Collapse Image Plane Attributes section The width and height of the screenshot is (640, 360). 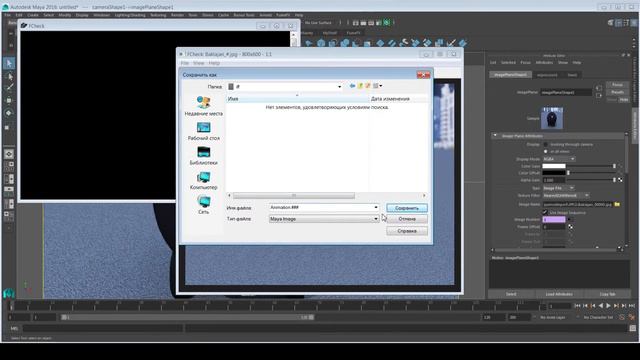(x=495, y=136)
